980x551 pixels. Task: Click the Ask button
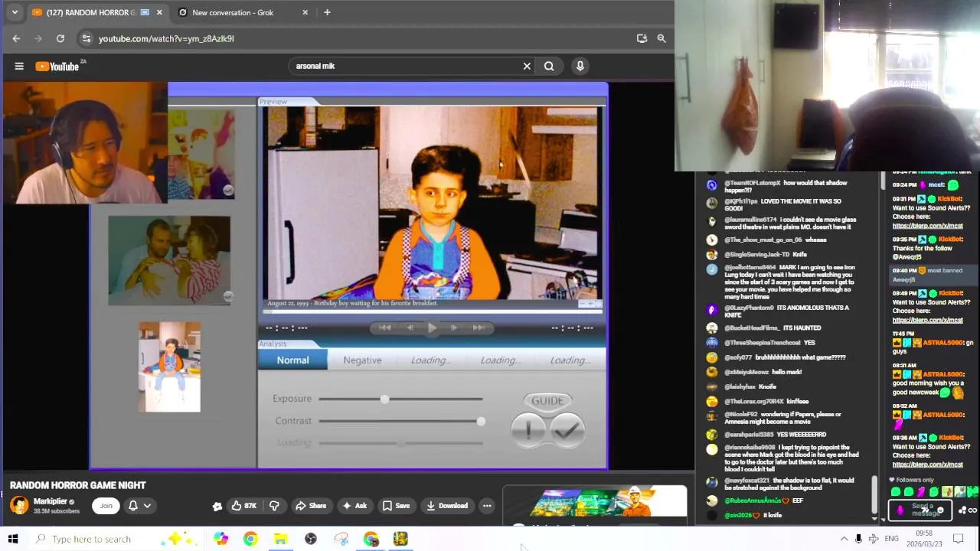(354, 505)
